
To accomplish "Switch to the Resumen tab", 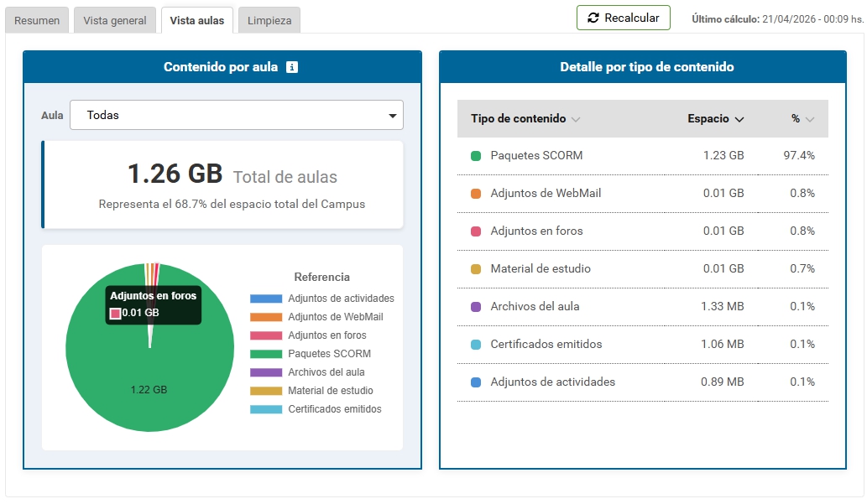I will pyautogui.click(x=37, y=21).
